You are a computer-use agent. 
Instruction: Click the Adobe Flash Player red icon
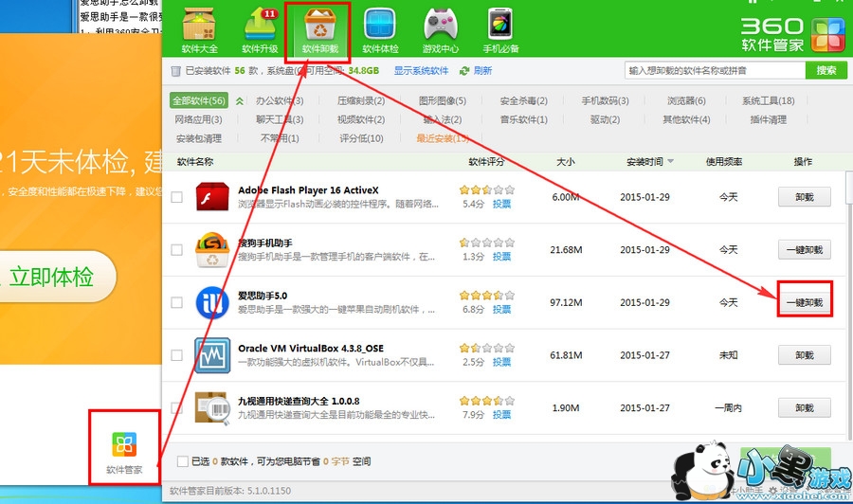[212, 196]
